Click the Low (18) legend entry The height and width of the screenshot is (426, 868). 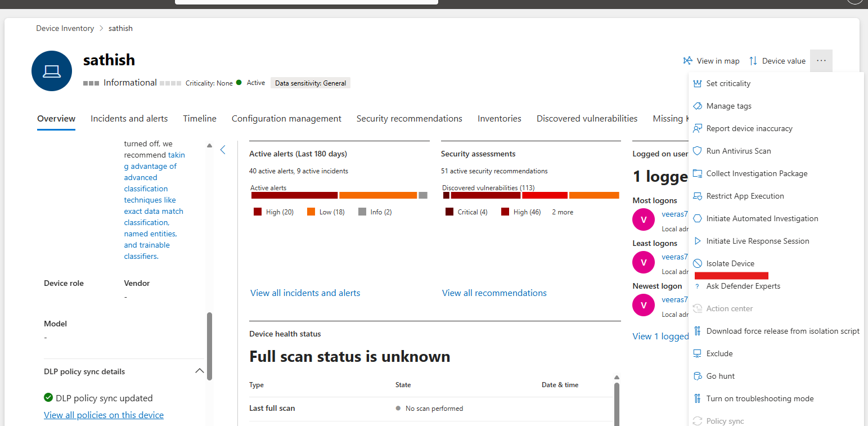[x=326, y=212]
